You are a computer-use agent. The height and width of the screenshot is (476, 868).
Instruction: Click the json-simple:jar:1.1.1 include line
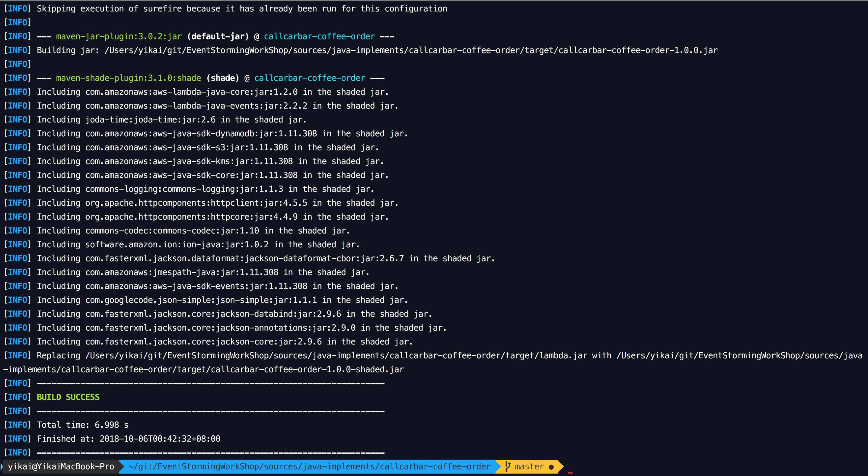click(x=222, y=300)
